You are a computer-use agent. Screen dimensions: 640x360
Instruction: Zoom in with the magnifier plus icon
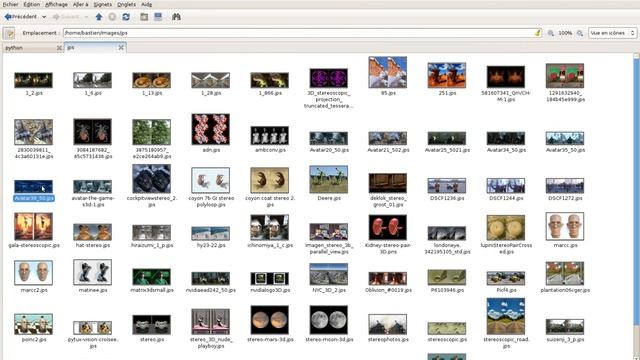[580, 33]
